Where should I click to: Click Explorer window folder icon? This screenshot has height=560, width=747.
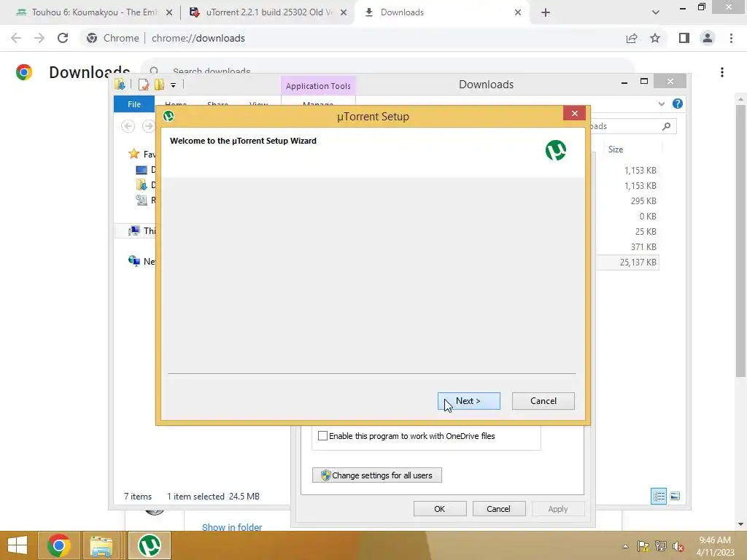pos(120,85)
